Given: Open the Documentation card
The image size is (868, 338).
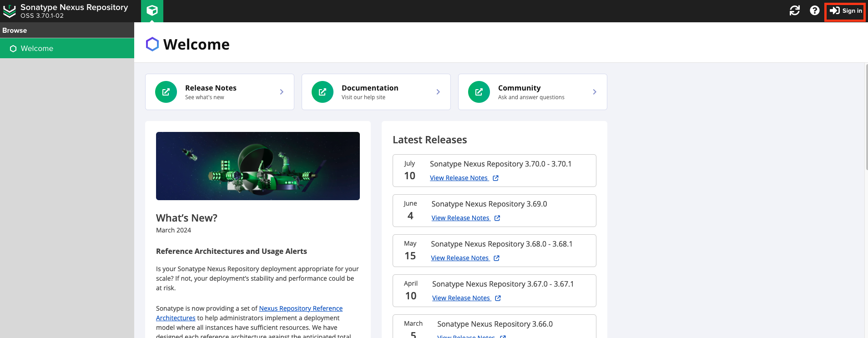Looking at the screenshot, I should click(376, 92).
